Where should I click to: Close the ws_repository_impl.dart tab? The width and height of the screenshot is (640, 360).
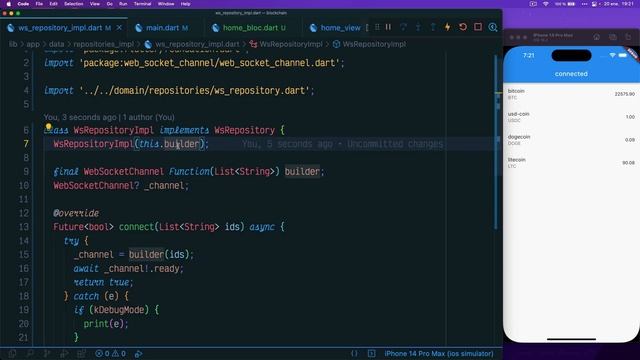point(119,27)
